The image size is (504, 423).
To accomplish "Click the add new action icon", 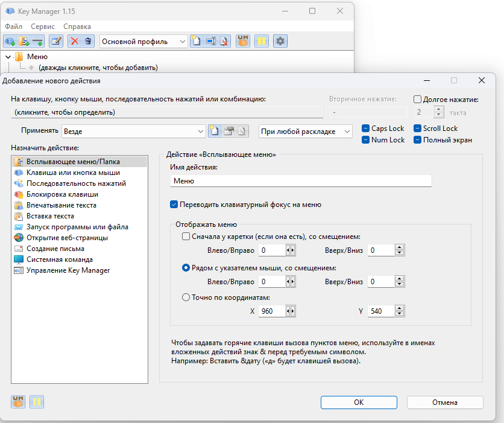I will 10,41.
